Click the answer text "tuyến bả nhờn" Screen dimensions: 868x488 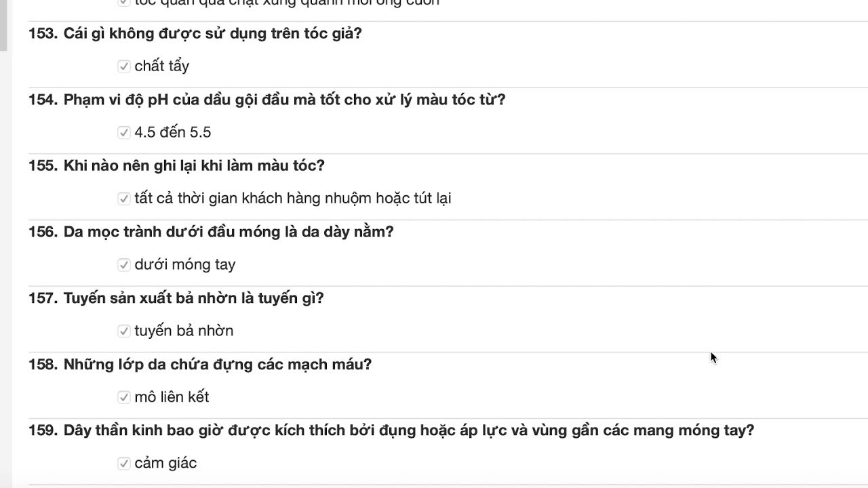click(184, 331)
